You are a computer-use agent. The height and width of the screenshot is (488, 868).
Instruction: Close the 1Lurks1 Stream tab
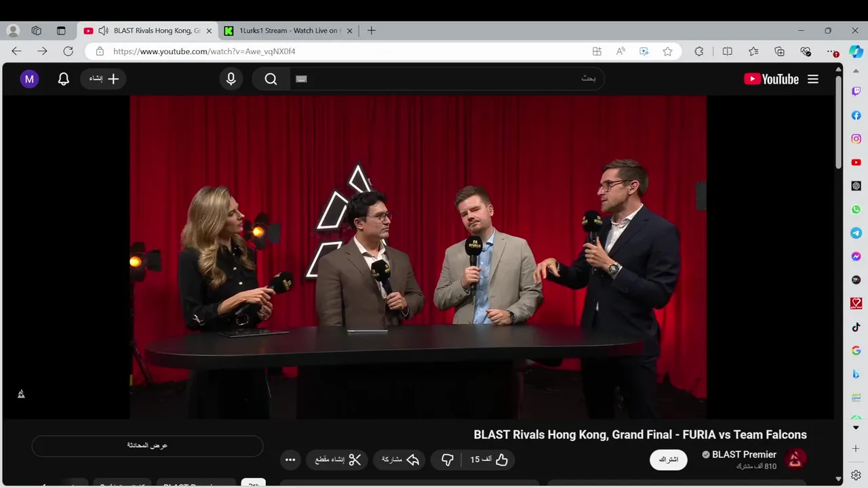click(350, 30)
